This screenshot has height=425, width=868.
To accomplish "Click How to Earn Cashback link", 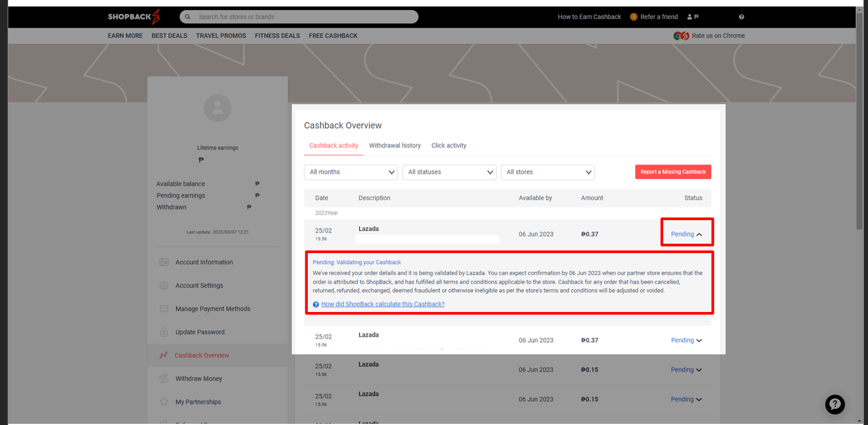I will coord(589,17).
